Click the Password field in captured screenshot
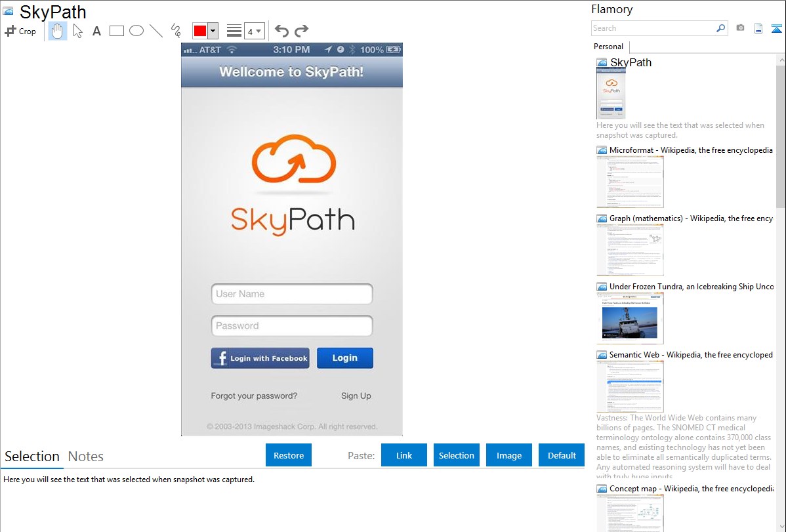786x532 pixels. point(292,326)
